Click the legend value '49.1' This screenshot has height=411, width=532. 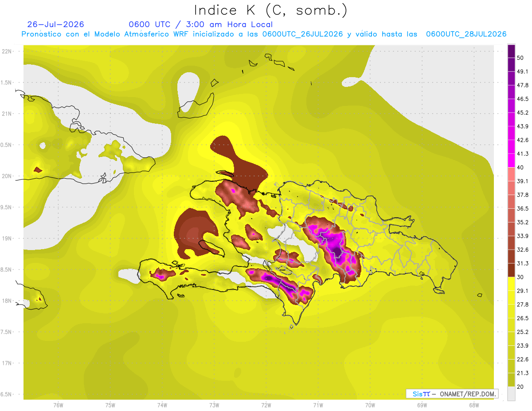523,71
